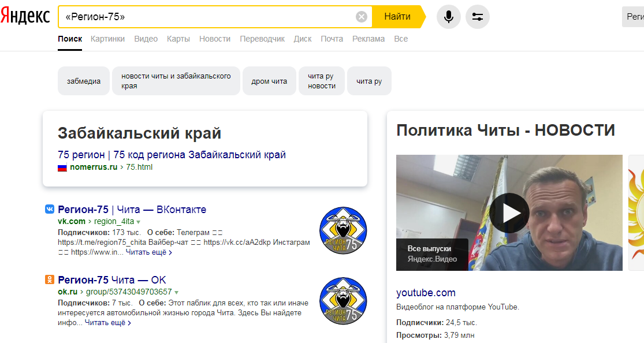Click the Забайкальский край heading
The height and width of the screenshot is (343, 644).
tap(140, 133)
